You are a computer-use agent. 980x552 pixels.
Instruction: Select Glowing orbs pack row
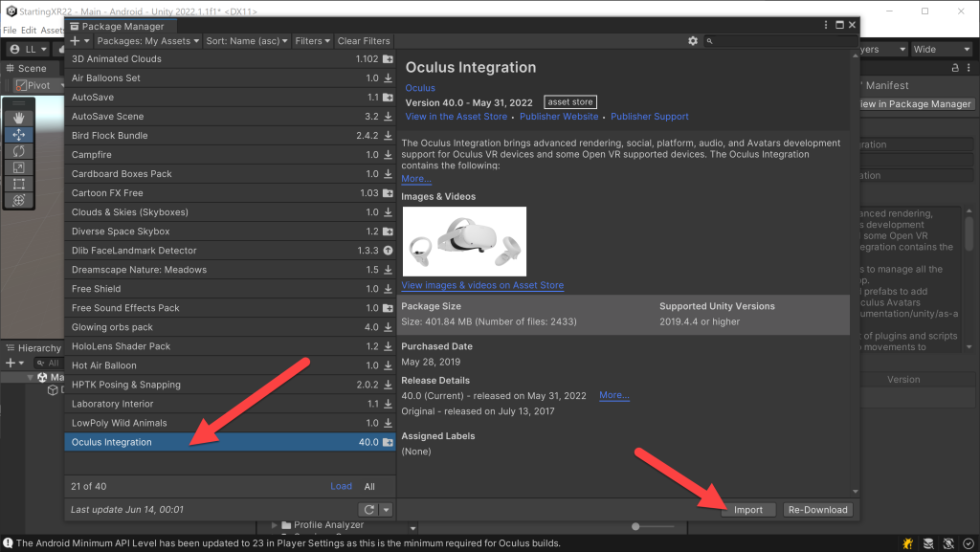(x=230, y=327)
